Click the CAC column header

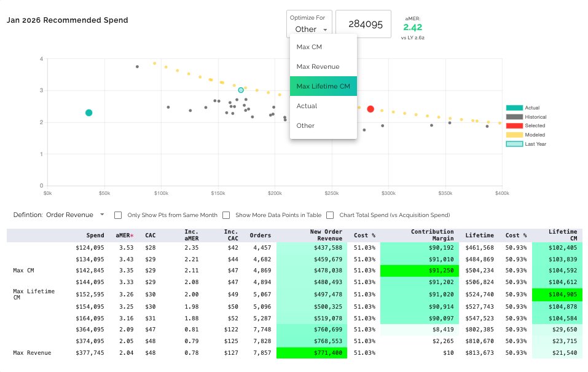point(151,235)
